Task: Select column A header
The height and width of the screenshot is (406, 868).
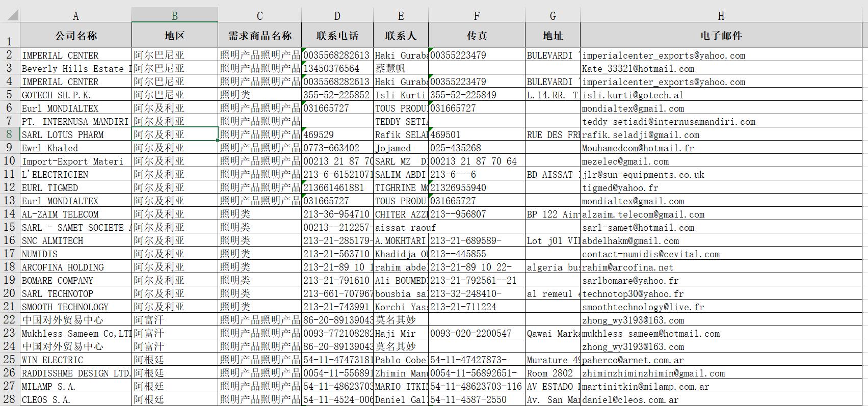Action: tap(75, 15)
